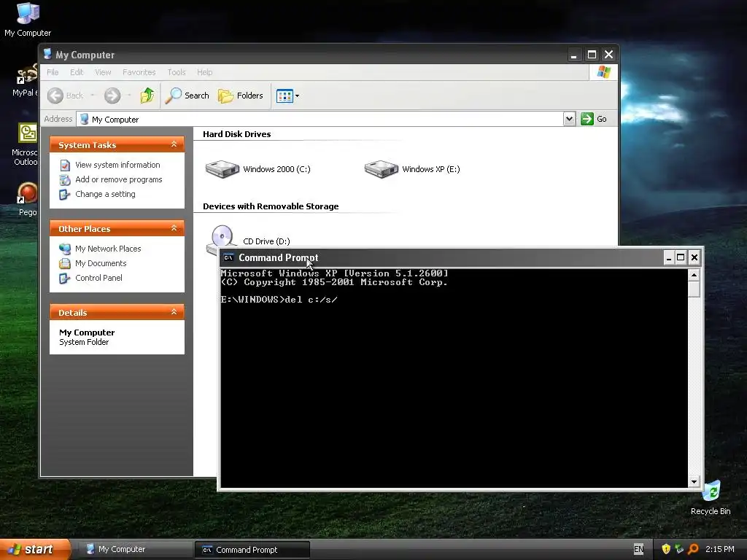Click the Forward arrow button in toolbar
The height and width of the screenshot is (560, 747).
click(112, 96)
